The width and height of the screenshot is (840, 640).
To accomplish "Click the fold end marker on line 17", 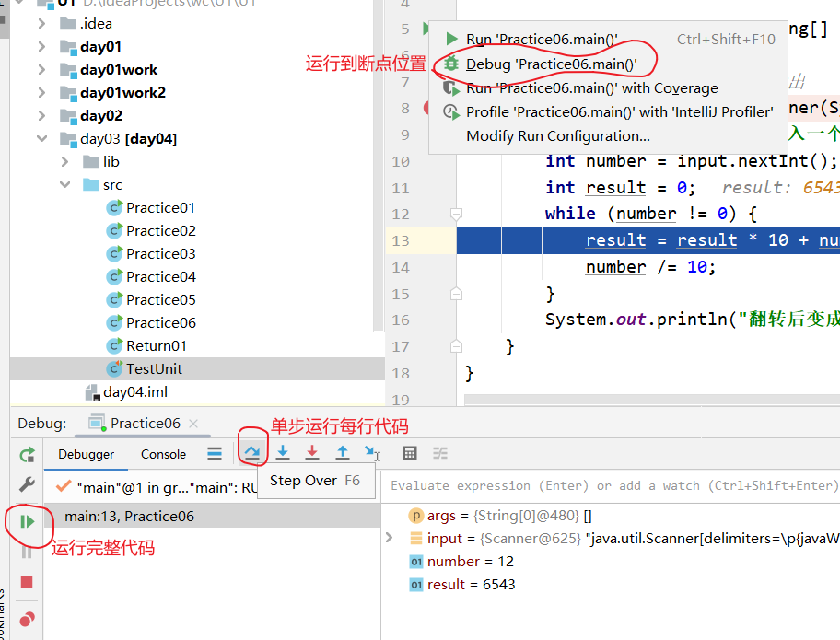I will (457, 346).
